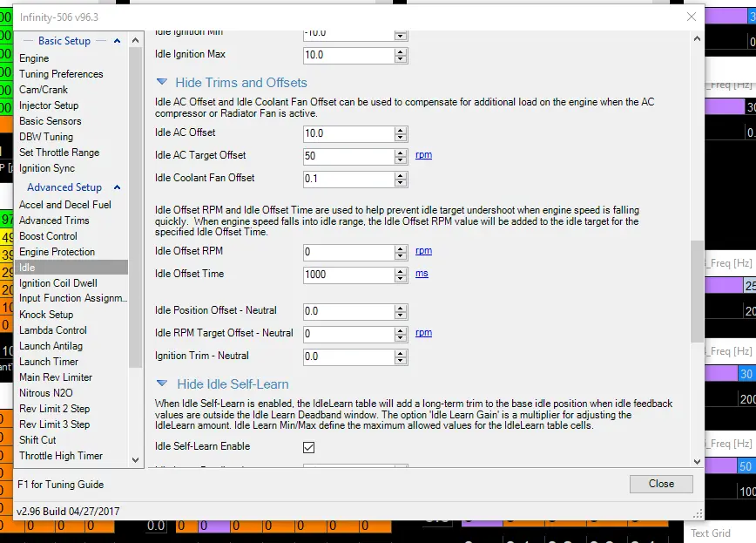The width and height of the screenshot is (756, 543).
Task: Click rpm unit link for Idle Offset RPM
Action: pos(423,251)
